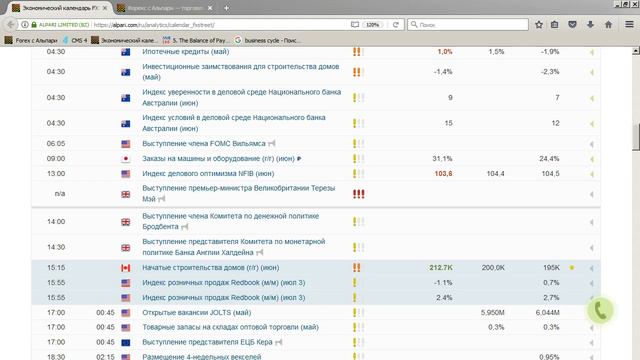
Task: Click the green phone call button
Action: coord(600,311)
